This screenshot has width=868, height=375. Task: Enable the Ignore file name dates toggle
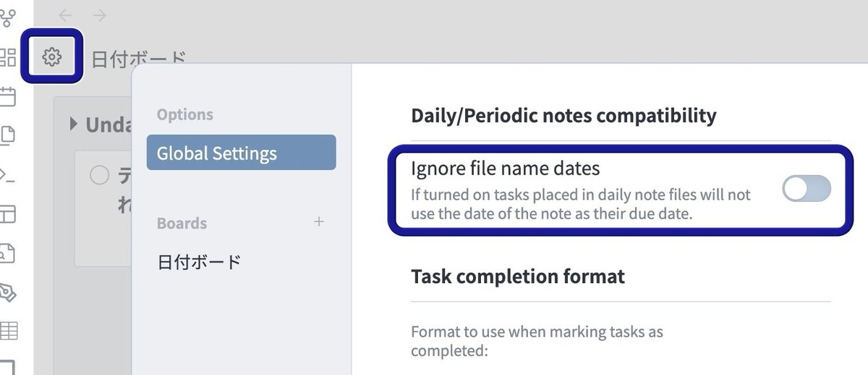point(807,190)
